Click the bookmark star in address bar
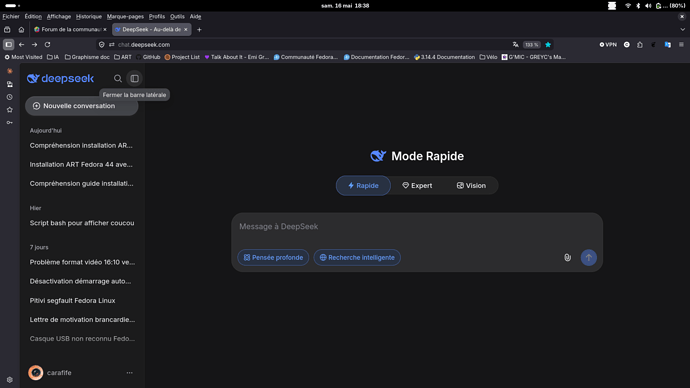The width and height of the screenshot is (690, 388). pos(548,44)
